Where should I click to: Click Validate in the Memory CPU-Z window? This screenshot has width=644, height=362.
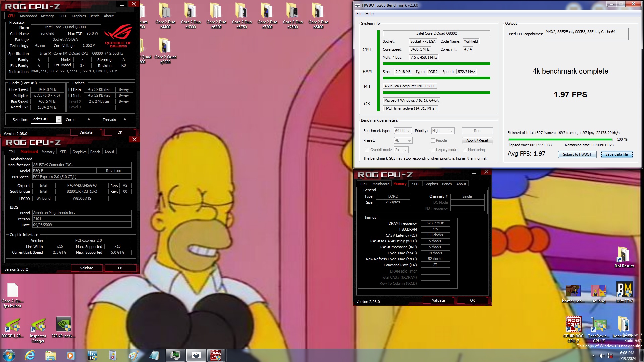[438, 300]
